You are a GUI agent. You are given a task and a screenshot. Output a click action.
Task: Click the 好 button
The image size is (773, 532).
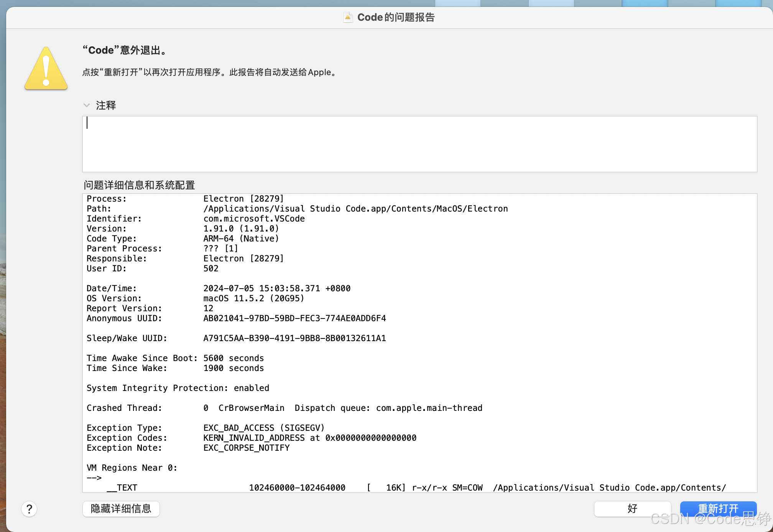tap(632, 509)
